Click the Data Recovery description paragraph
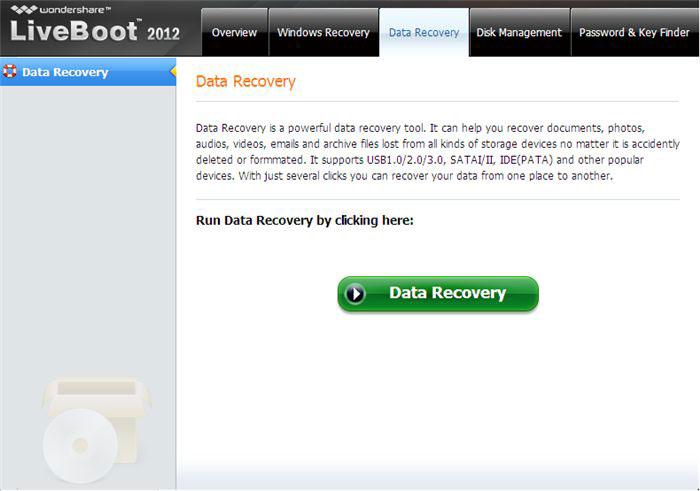This screenshot has width=700, height=491. [438, 152]
